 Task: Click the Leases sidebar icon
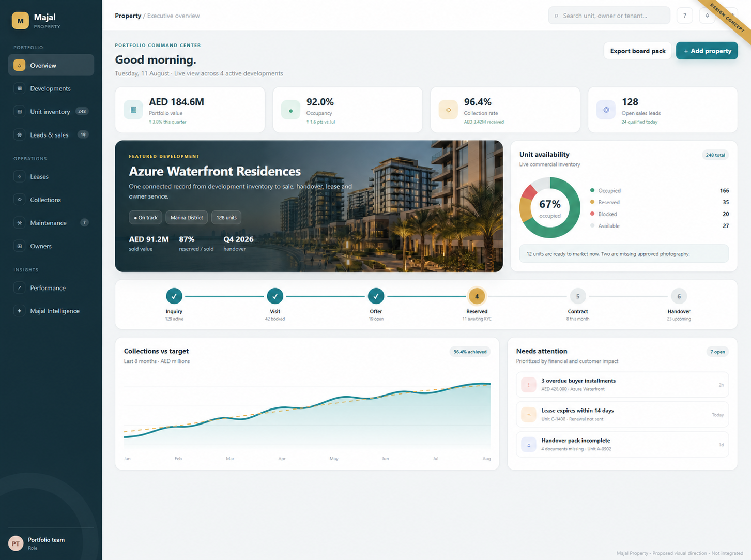tap(19, 176)
